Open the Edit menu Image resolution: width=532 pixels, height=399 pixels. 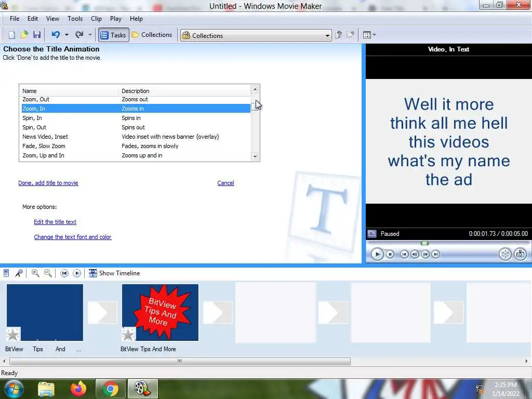coord(33,19)
